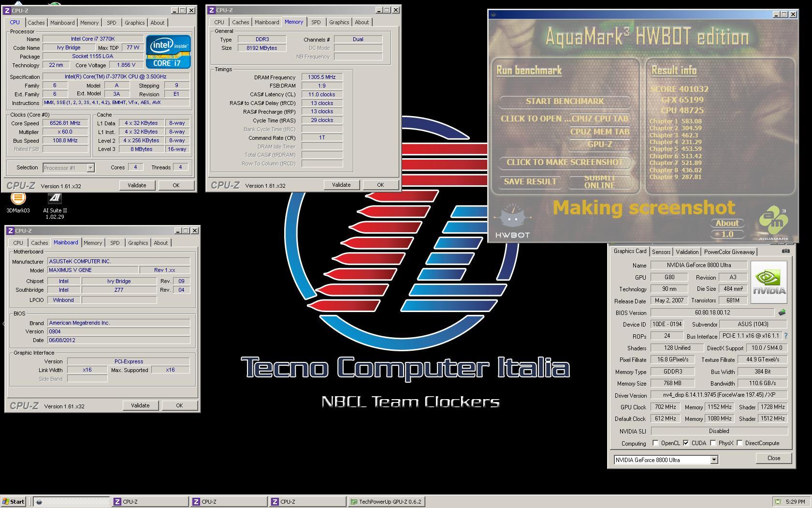Enable the OpenCL checkbox in GPU-Z

655,443
